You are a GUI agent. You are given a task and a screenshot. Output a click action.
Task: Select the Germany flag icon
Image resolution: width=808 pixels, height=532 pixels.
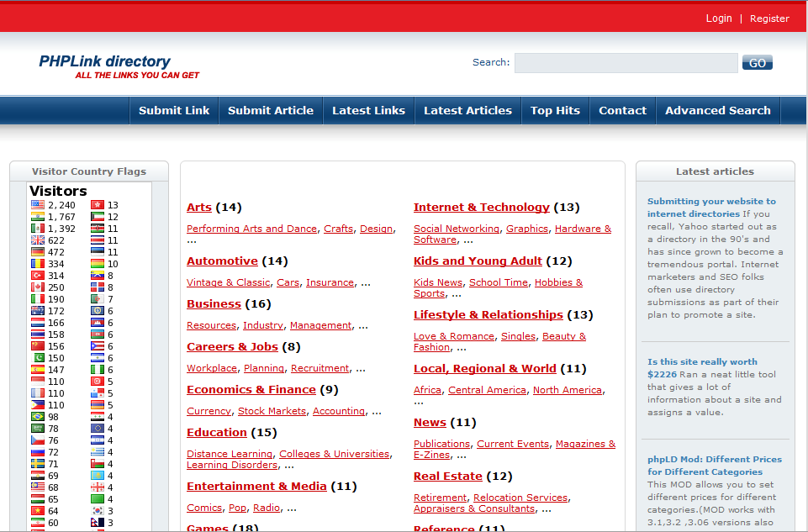coord(38,252)
